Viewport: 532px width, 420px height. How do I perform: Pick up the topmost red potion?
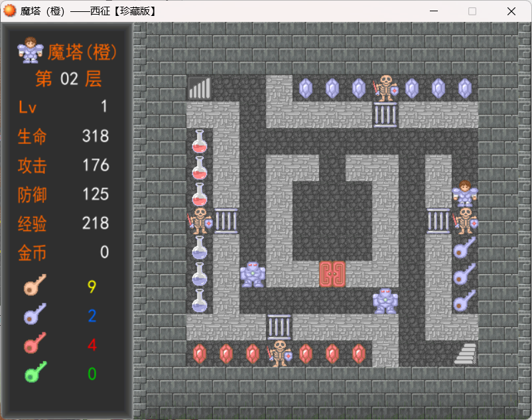click(200, 141)
